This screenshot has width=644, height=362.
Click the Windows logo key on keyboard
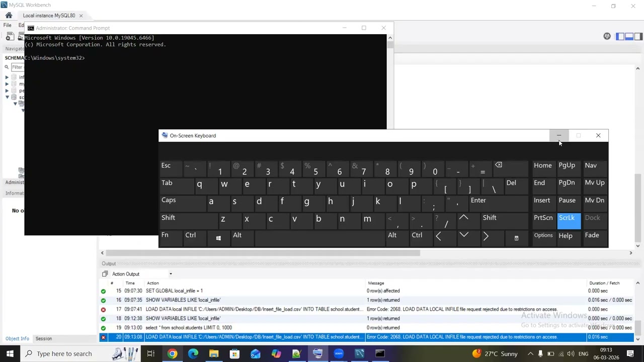218,238
